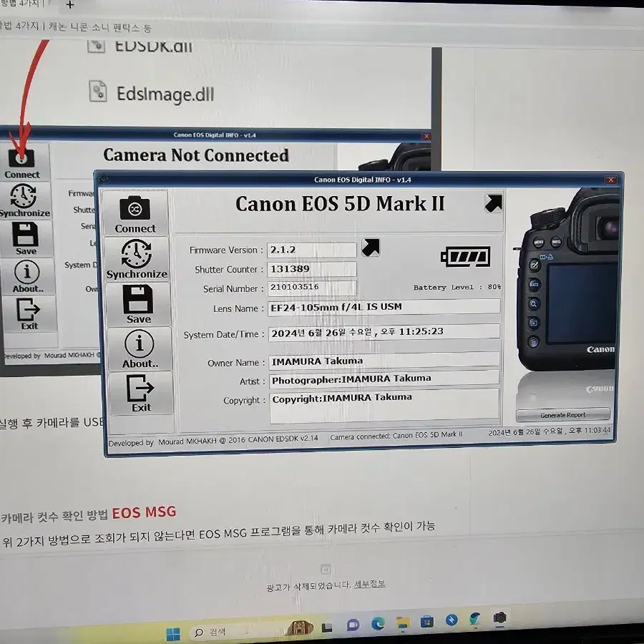This screenshot has height=644, width=644.
Task: Click Save in the background Camera Not Connected window
Action: tap(26, 238)
